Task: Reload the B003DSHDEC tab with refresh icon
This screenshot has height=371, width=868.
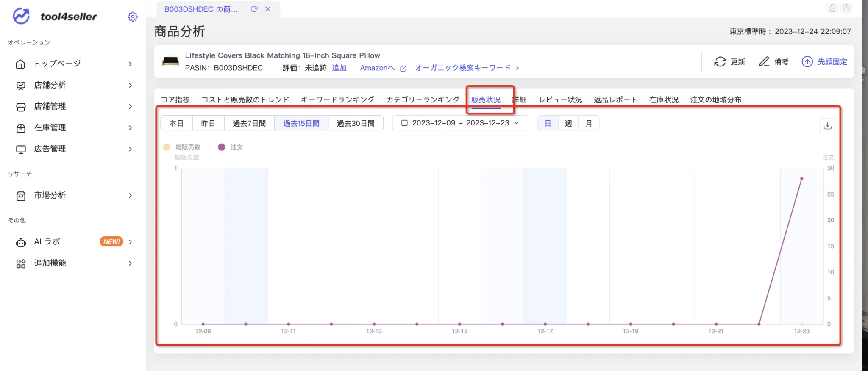Action: point(254,9)
